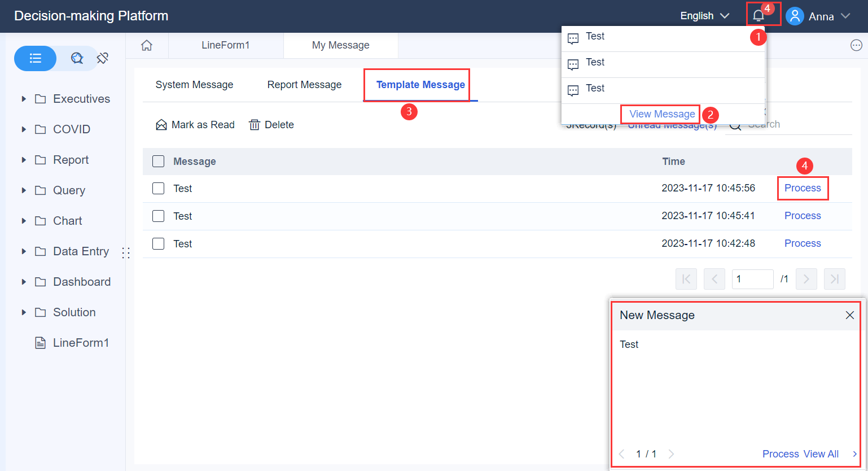Open the notification bell icon
Viewport: 868px width, 471px height.
click(x=759, y=16)
